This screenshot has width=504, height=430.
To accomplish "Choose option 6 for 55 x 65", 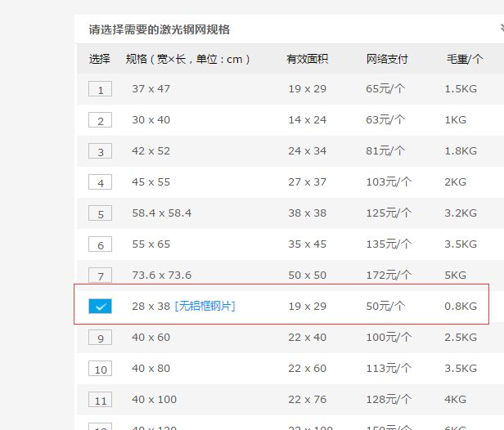I will click(x=101, y=245).
